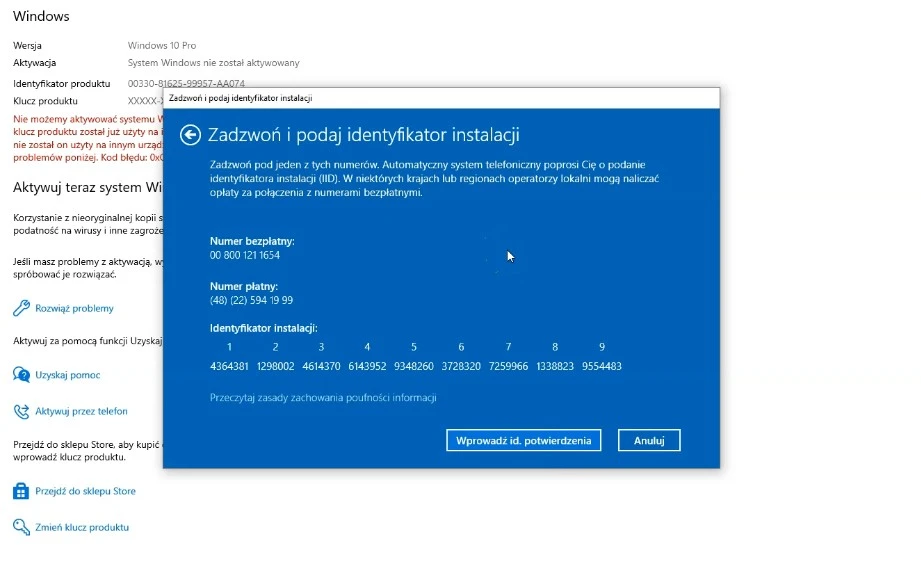Open Przeczytaj zasady zachowania poufności informacji link
The width and height of the screenshot is (921, 571).
click(323, 397)
